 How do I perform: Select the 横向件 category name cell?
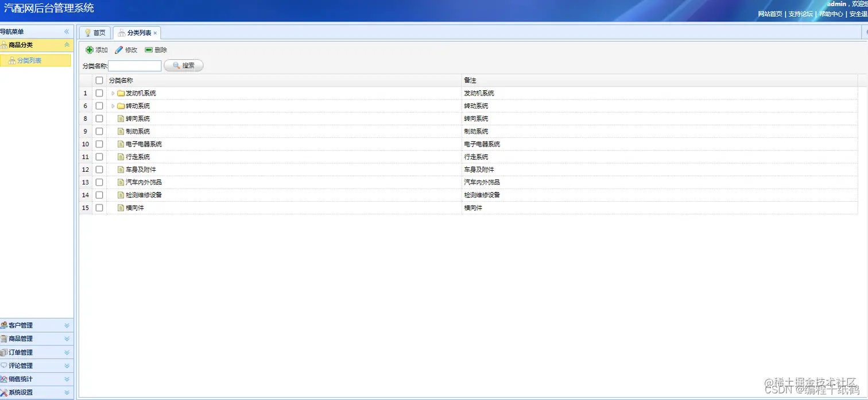tap(284, 207)
